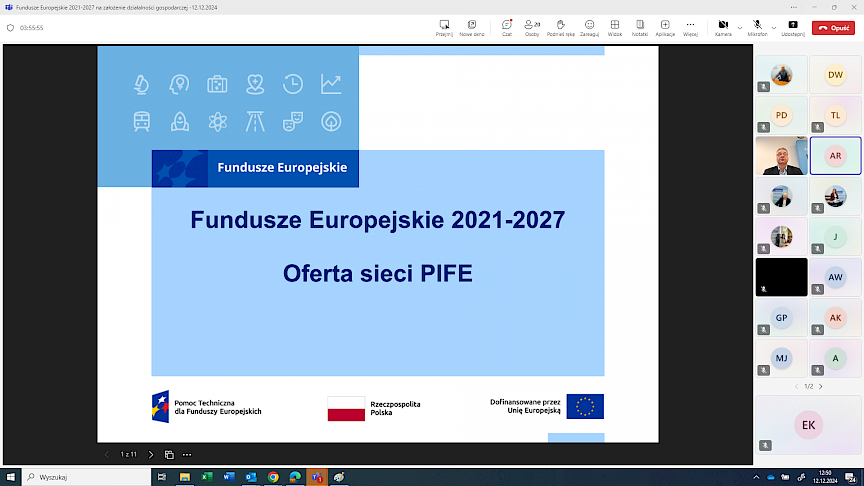Screen dimensions: 864x486
Task: Go to next slide arrow
Action: 151,455
